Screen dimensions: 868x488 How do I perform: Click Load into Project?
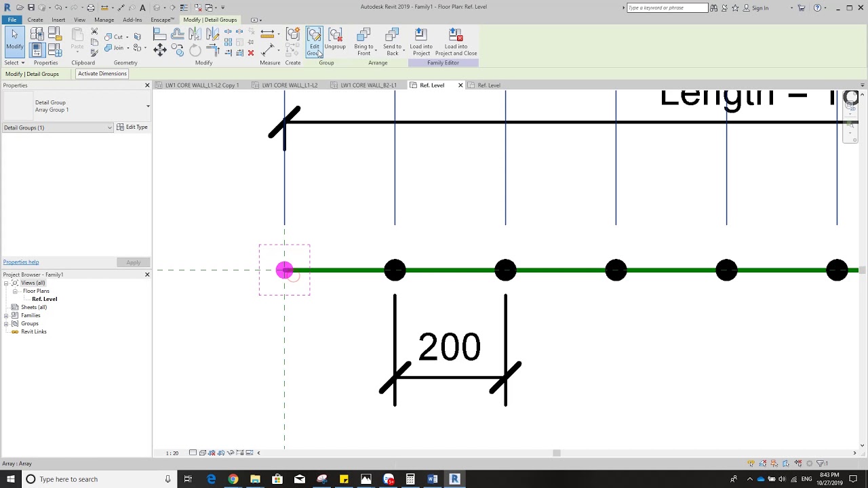pyautogui.click(x=420, y=42)
